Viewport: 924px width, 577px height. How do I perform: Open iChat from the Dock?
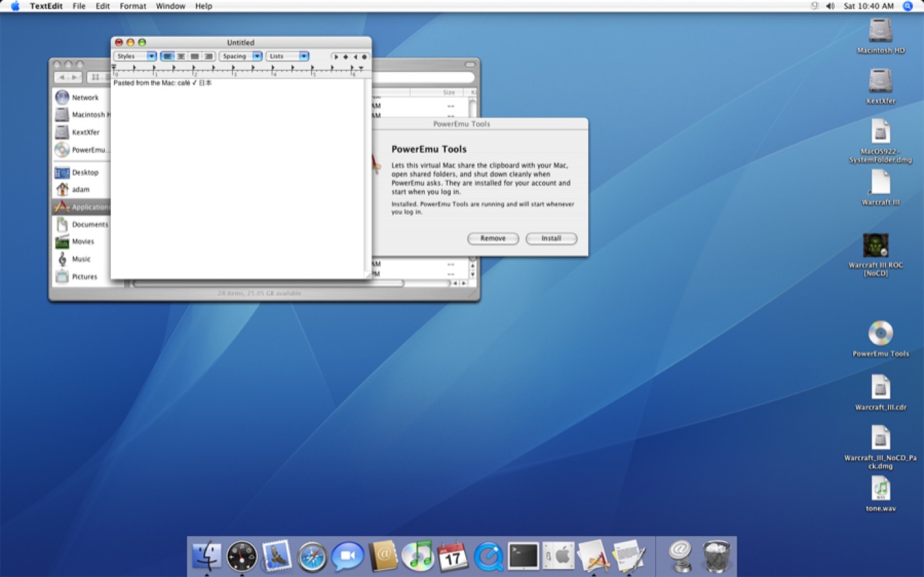click(347, 556)
